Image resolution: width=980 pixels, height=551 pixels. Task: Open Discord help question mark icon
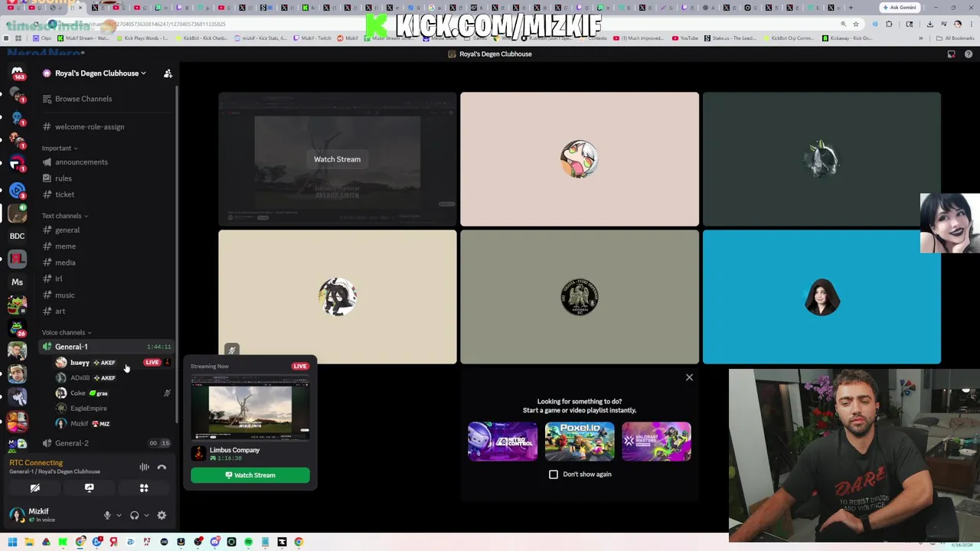pos(968,54)
